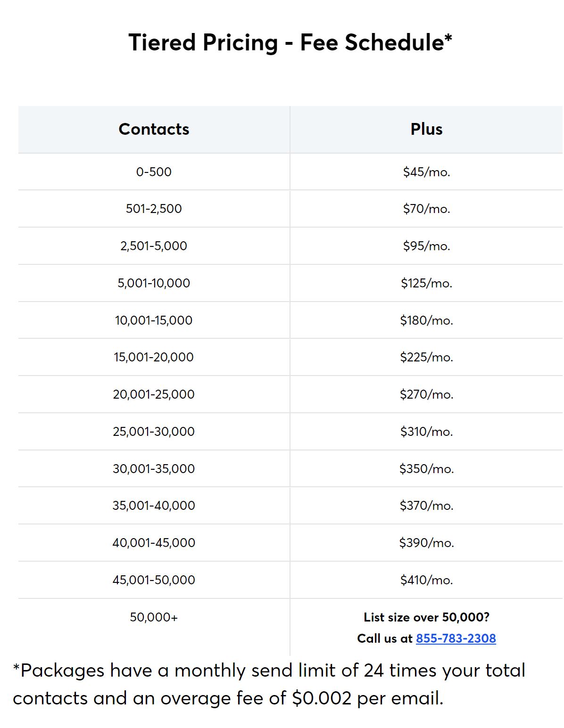This screenshot has height=728, width=564.
Task: Click the 855-783-2308 phone link
Action: [456, 638]
